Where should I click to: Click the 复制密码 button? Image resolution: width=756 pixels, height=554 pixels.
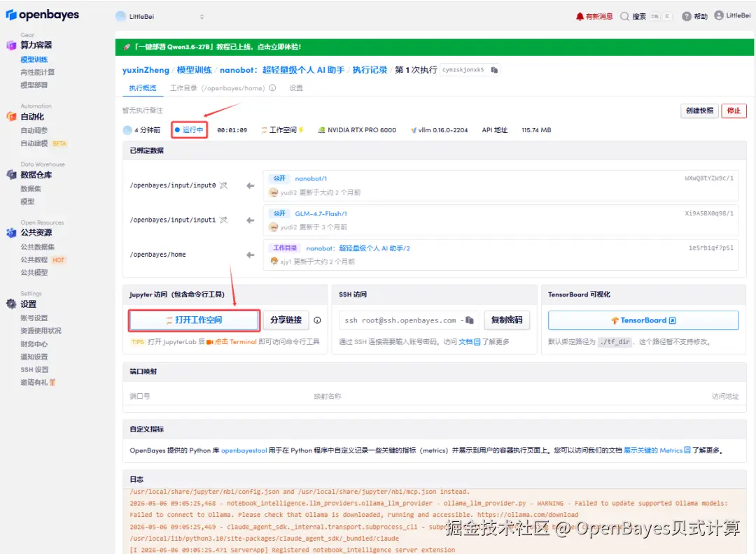pos(507,320)
